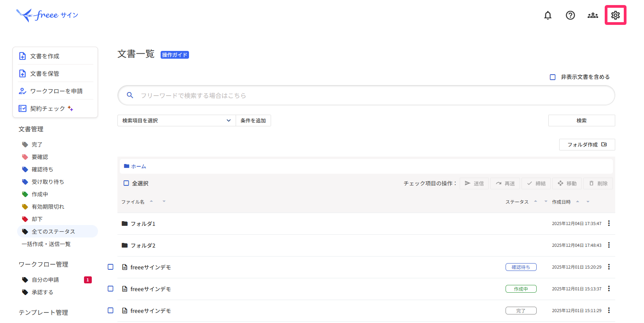This screenshot has height=323, width=644.
Task: Focus the free-word search field
Action: [366, 95]
